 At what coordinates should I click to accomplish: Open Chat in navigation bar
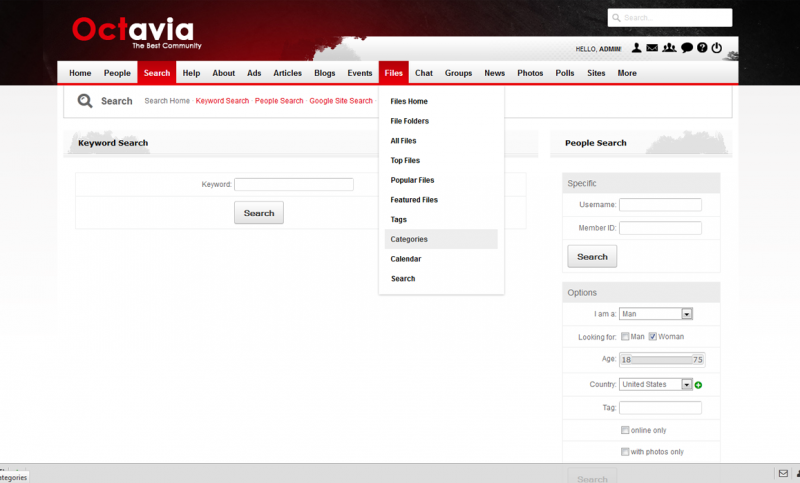(x=423, y=73)
